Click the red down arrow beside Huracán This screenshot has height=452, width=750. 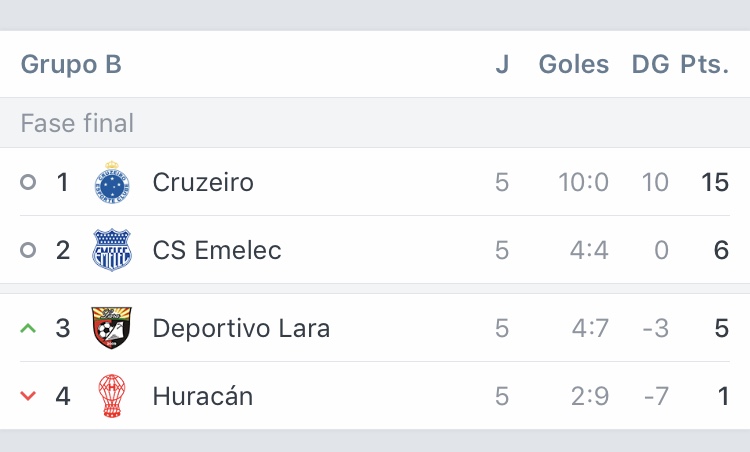point(28,396)
